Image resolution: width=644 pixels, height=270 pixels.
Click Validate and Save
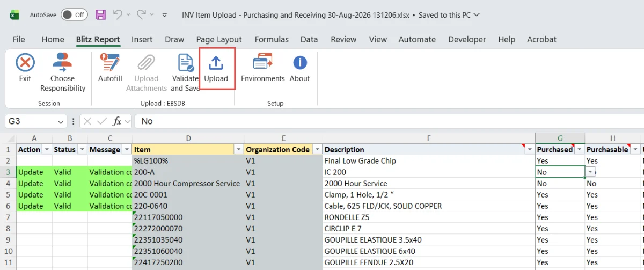tap(185, 73)
